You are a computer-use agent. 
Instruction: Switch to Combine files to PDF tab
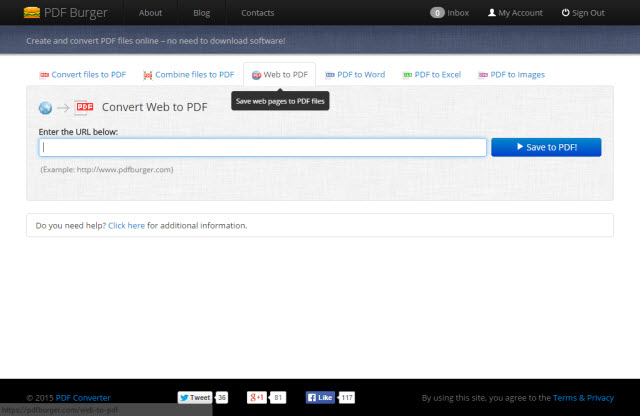[195, 75]
